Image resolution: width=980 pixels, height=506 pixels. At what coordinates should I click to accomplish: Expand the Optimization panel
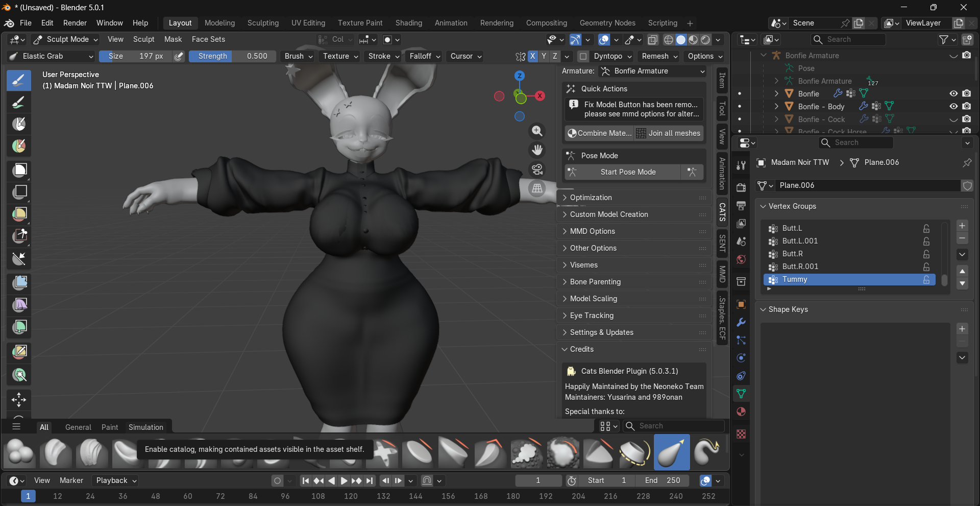[x=634, y=198]
